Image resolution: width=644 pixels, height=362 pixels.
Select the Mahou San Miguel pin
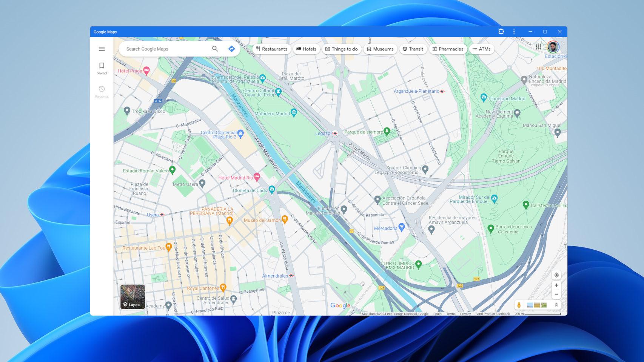(x=557, y=132)
